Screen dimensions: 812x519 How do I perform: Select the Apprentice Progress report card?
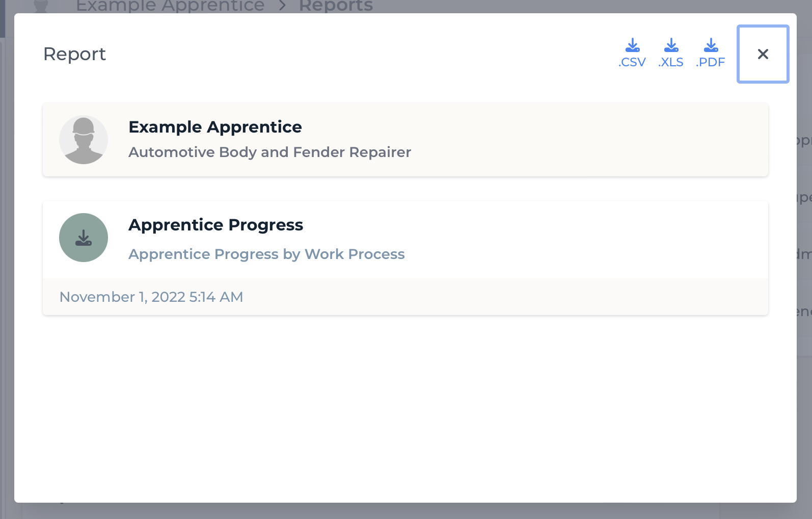click(405, 238)
